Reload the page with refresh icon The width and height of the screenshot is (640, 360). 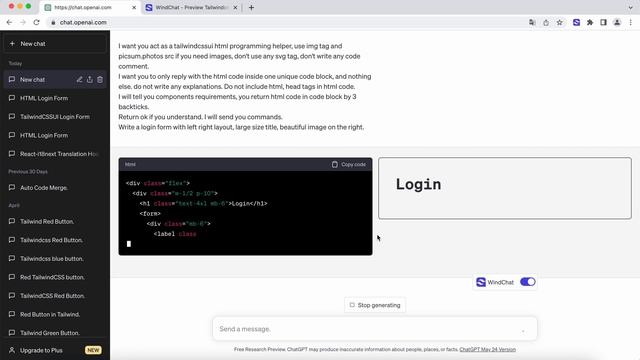36,22
